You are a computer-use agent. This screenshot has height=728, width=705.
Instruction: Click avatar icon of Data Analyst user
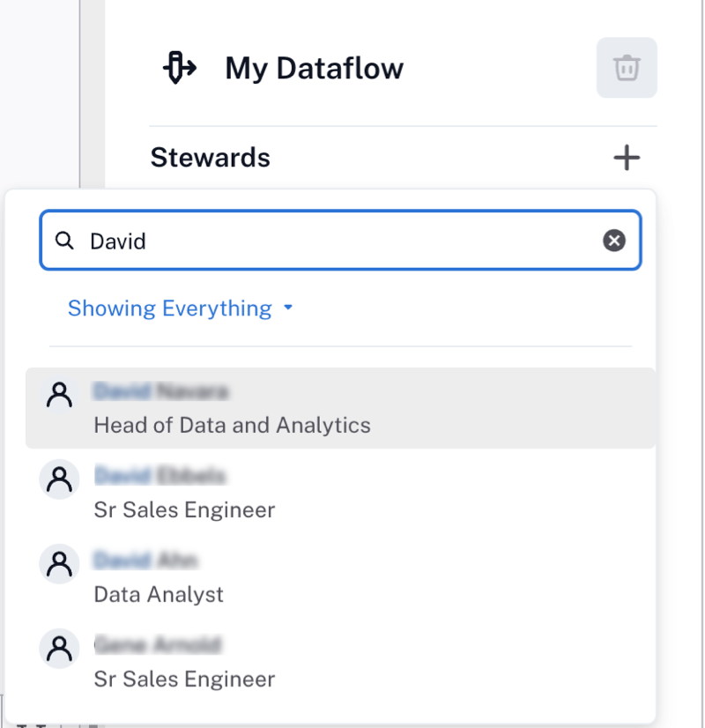(59, 564)
